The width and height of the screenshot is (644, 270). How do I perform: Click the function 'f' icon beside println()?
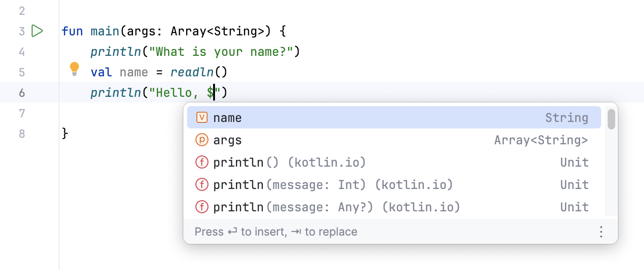202,162
